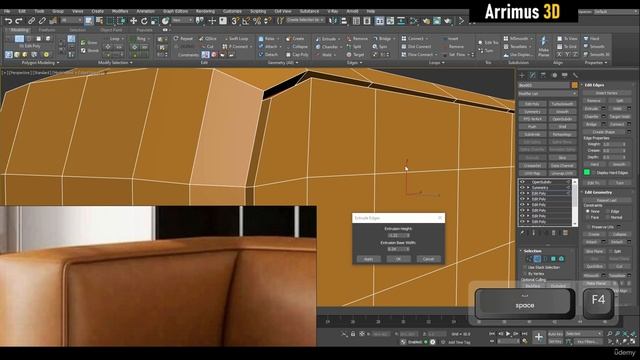Viewport: 640px width, 360px height.
Task: Expand the Geometry (All) ribbon panel dropdown
Action: [x=282, y=62]
